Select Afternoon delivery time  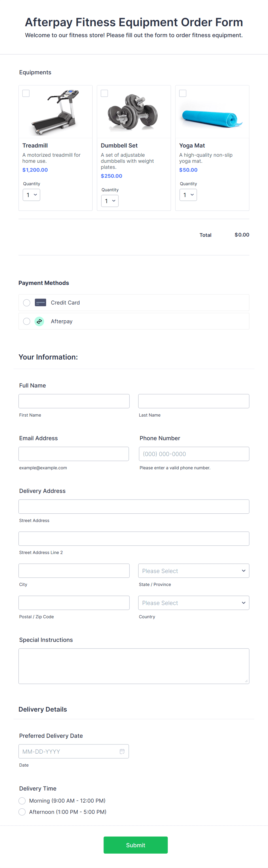(x=22, y=812)
